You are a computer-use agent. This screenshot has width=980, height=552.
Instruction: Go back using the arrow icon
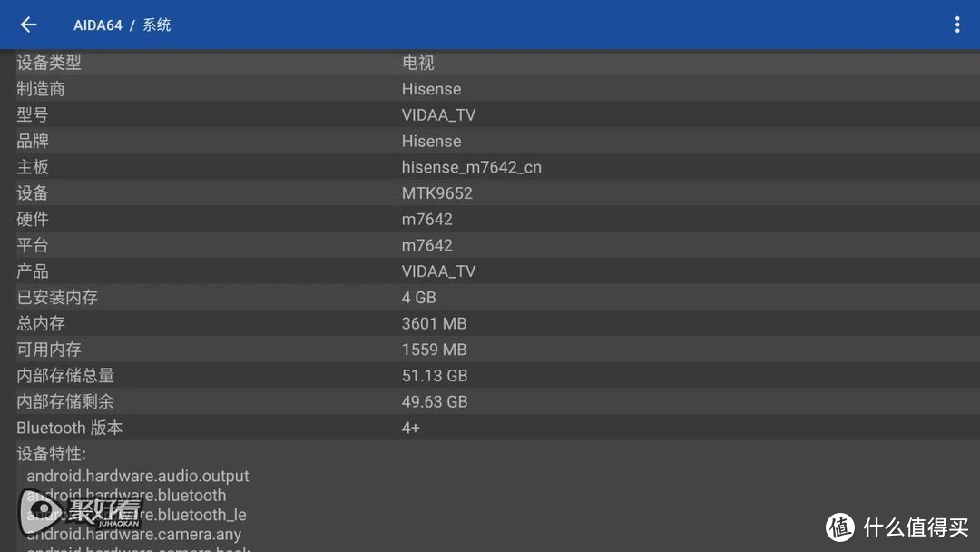[29, 25]
